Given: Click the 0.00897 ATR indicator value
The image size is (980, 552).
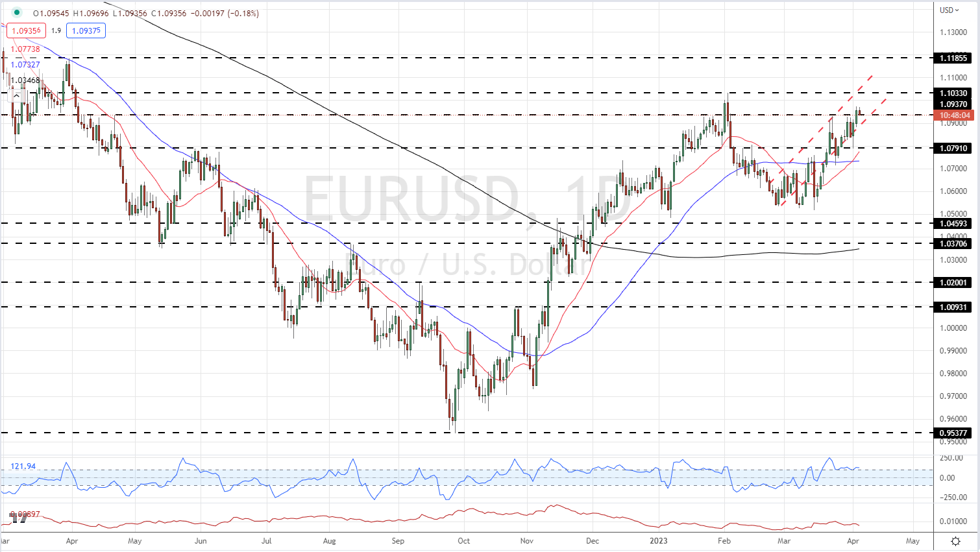Looking at the screenshot, I should pyautogui.click(x=26, y=514).
